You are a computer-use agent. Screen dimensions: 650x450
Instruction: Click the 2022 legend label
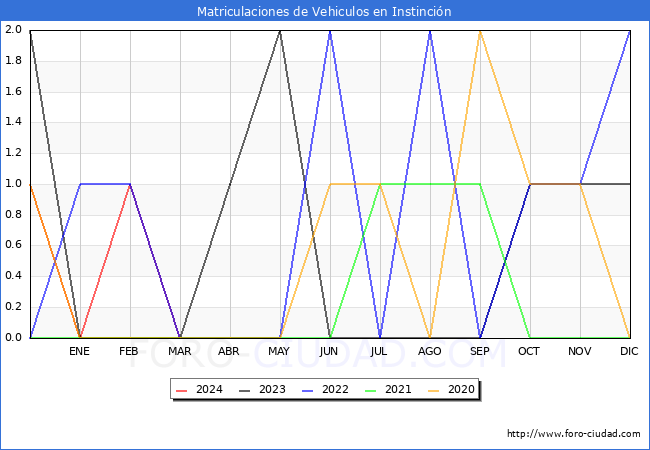[x=335, y=390]
